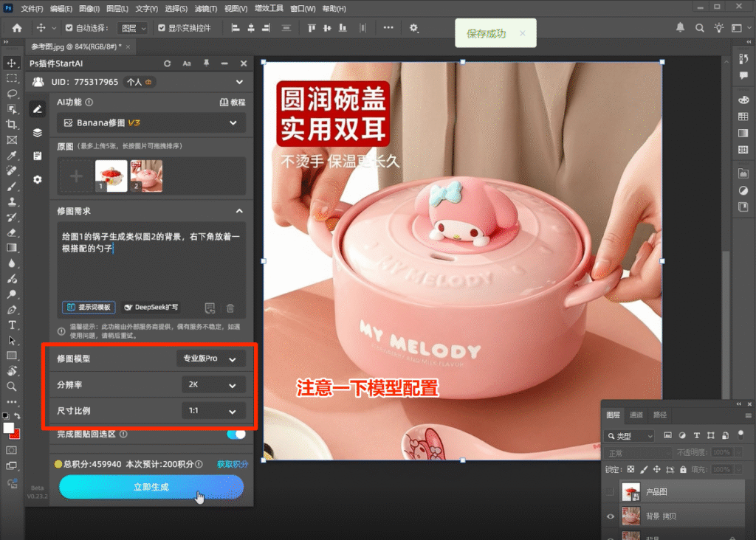Open the 图像(I) menu
756x540 pixels.
pyautogui.click(x=89, y=9)
